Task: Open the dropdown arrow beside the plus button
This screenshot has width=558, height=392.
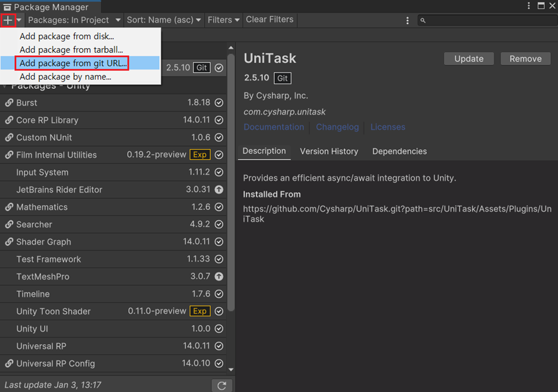Action: pyautogui.click(x=19, y=20)
